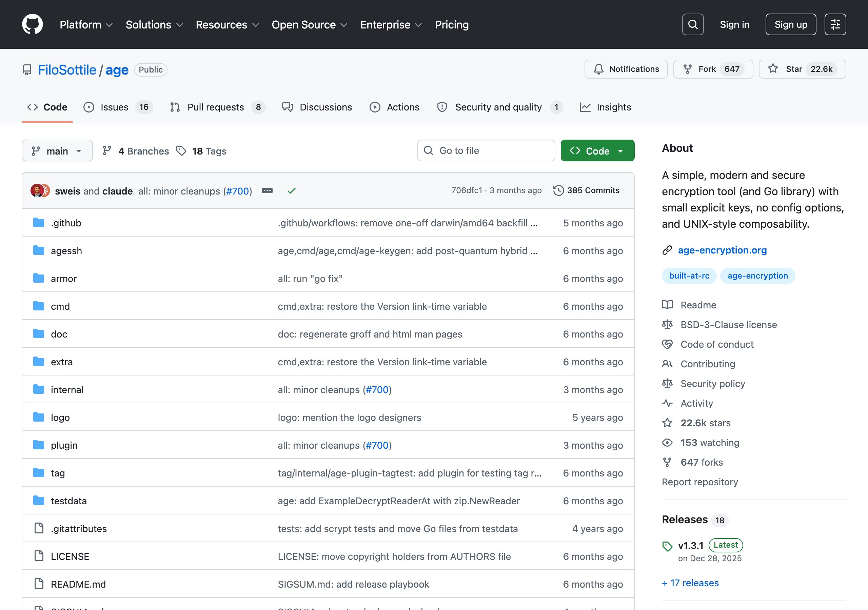View 385 Commits history
The image size is (868, 610).
point(586,190)
